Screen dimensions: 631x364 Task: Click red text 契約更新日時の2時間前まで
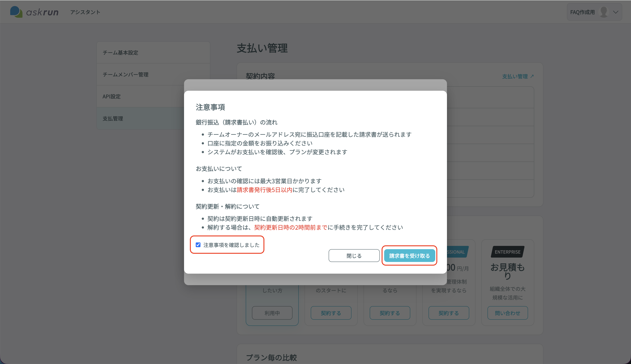tap(291, 227)
